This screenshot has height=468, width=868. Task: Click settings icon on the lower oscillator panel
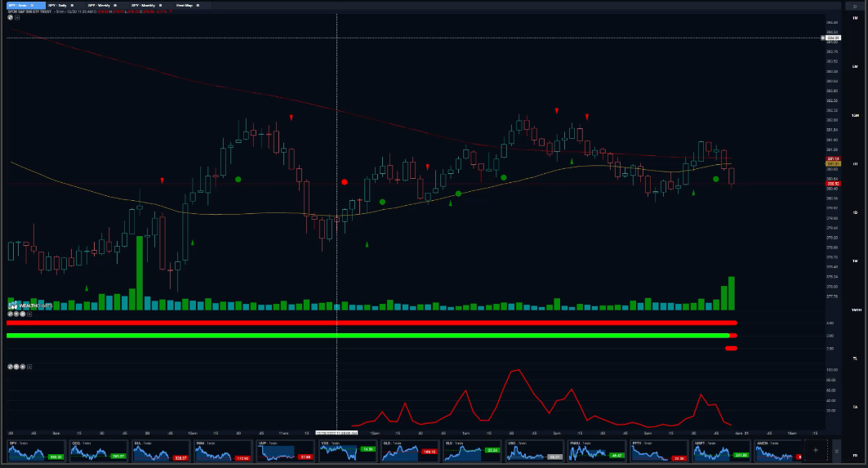(11, 366)
